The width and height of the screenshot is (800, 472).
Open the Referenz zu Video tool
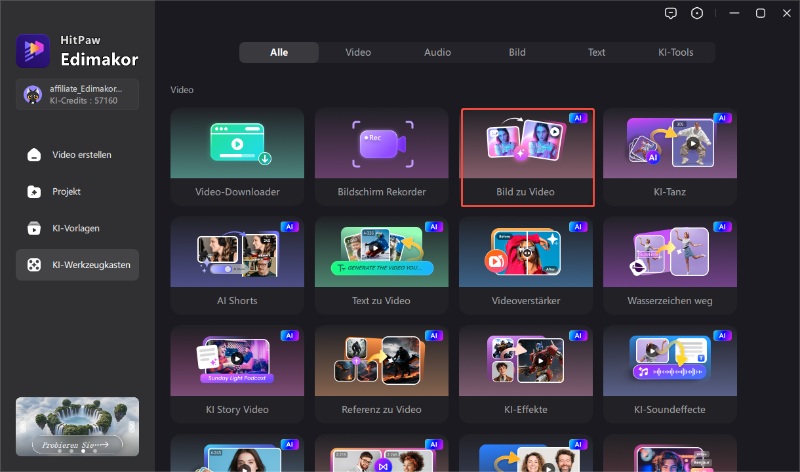click(382, 375)
